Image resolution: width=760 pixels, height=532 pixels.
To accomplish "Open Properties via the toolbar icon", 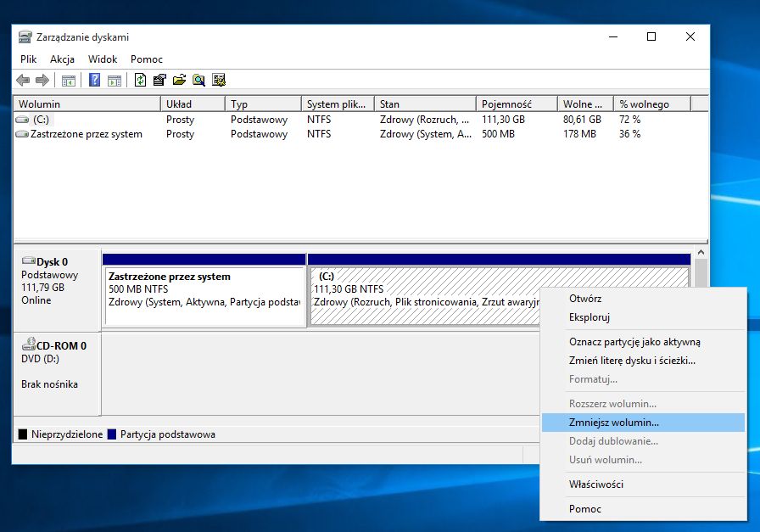I will (159, 81).
